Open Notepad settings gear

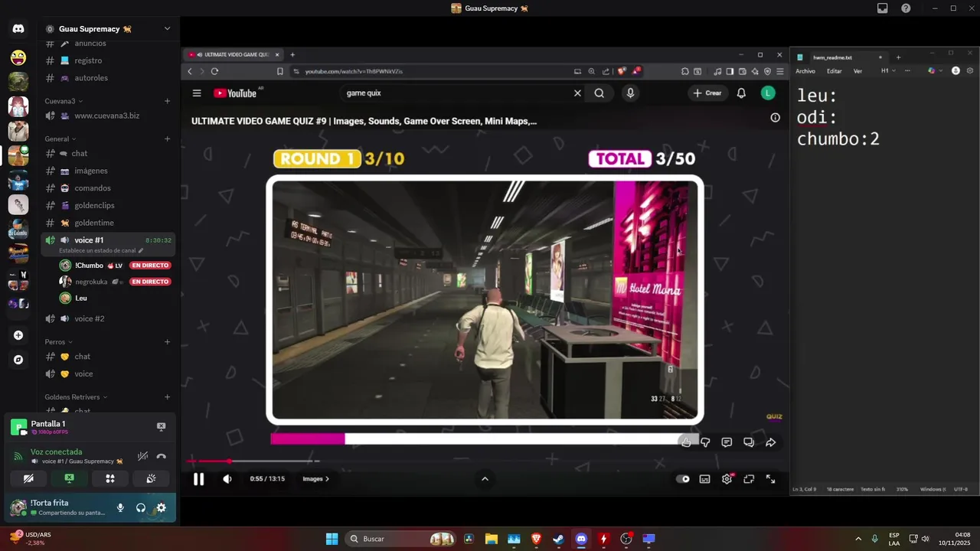click(969, 70)
